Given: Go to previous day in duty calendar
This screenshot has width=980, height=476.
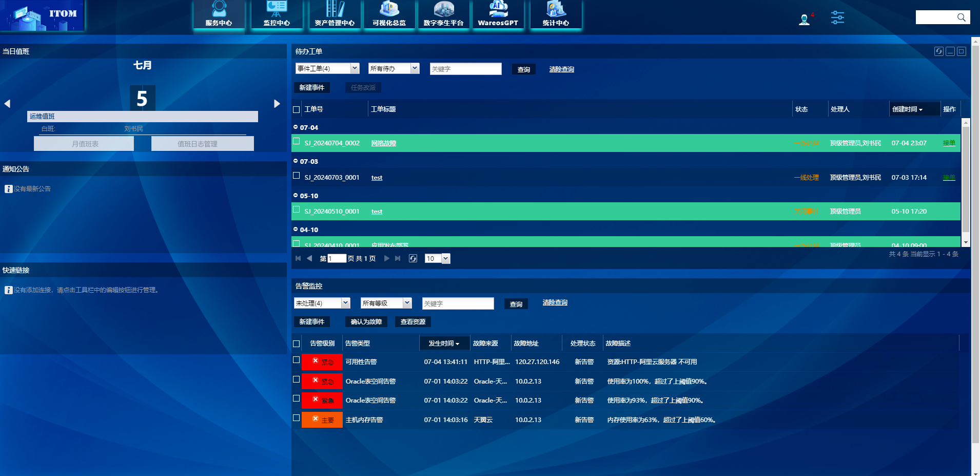Looking at the screenshot, I should (7, 104).
